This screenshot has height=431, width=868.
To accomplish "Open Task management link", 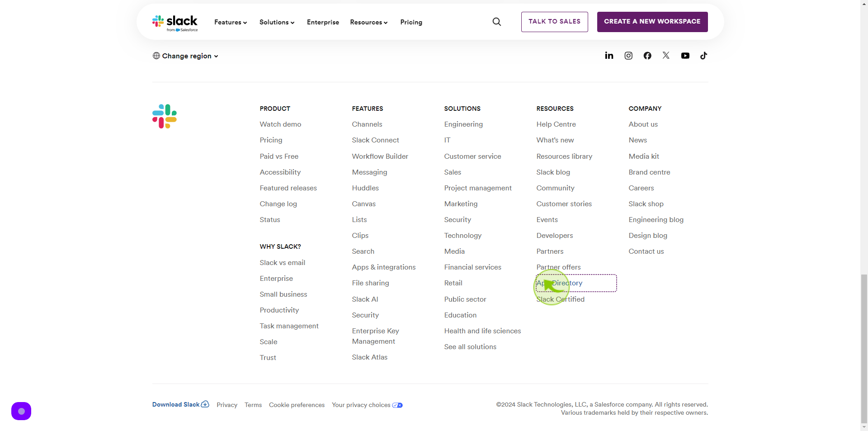I will (289, 326).
